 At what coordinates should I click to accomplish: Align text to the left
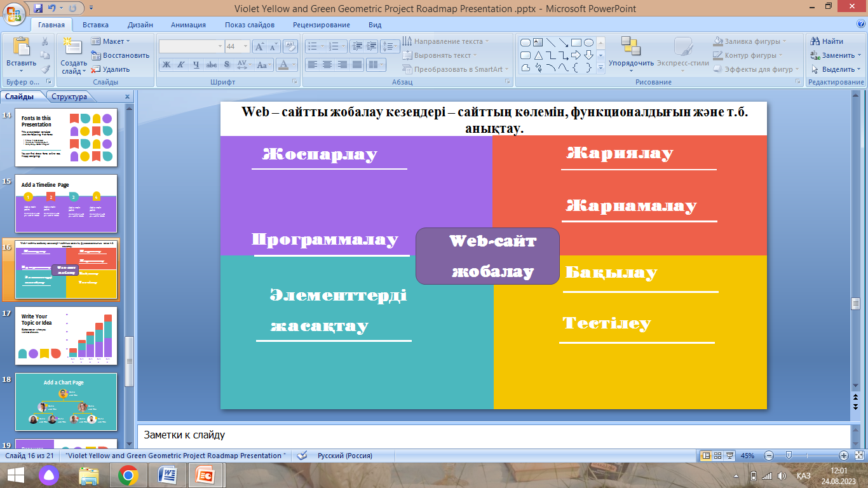point(312,64)
